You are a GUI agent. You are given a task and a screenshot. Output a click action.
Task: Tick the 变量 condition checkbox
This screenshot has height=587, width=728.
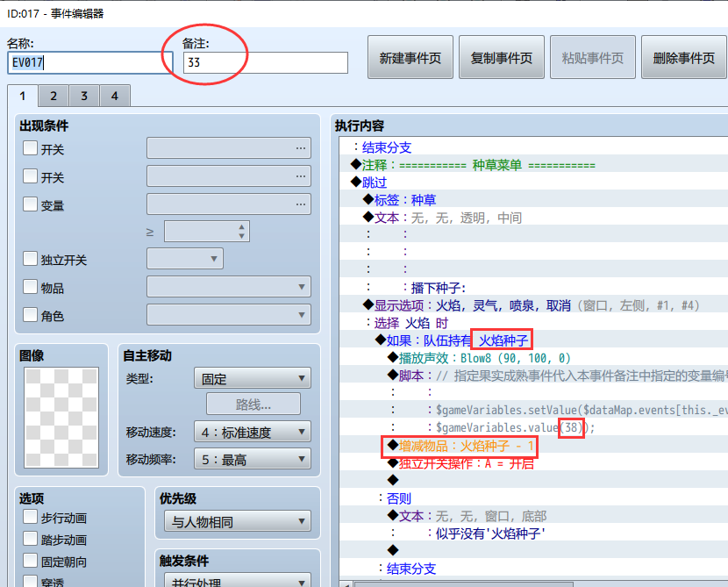[x=30, y=204]
